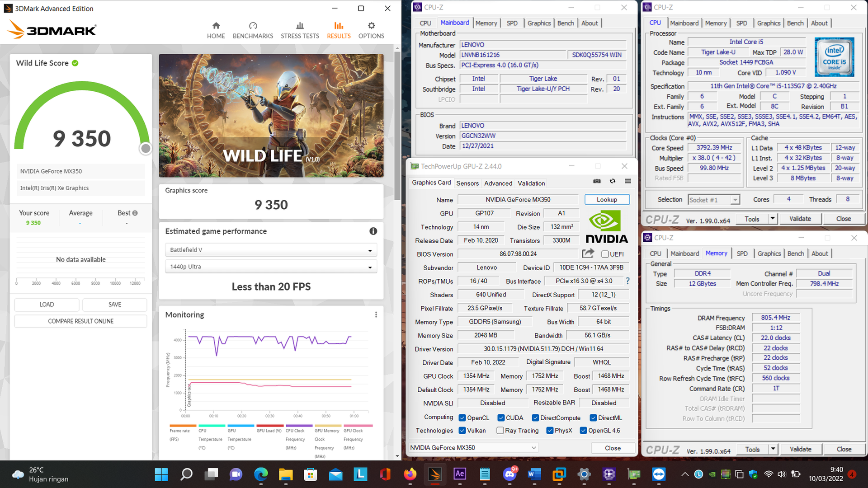Click Wild Life benchmark thumbnail image
Image resolution: width=868 pixels, height=488 pixels.
pyautogui.click(x=271, y=116)
